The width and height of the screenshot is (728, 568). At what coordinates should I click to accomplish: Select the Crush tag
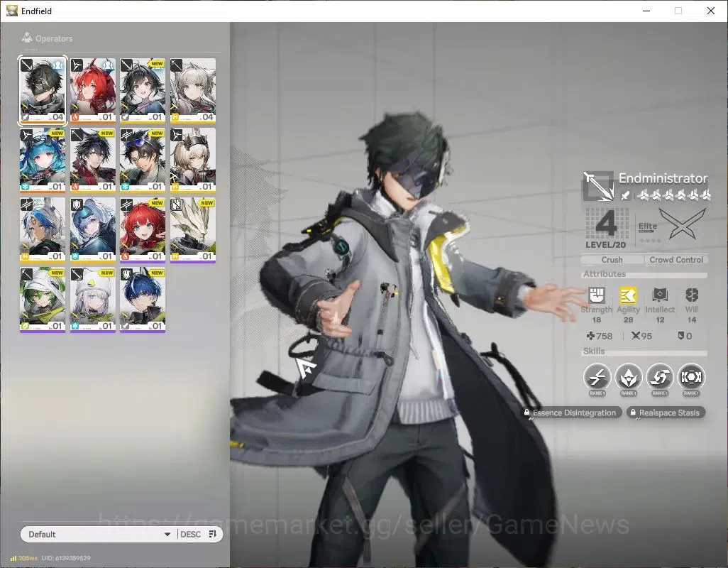pos(612,260)
